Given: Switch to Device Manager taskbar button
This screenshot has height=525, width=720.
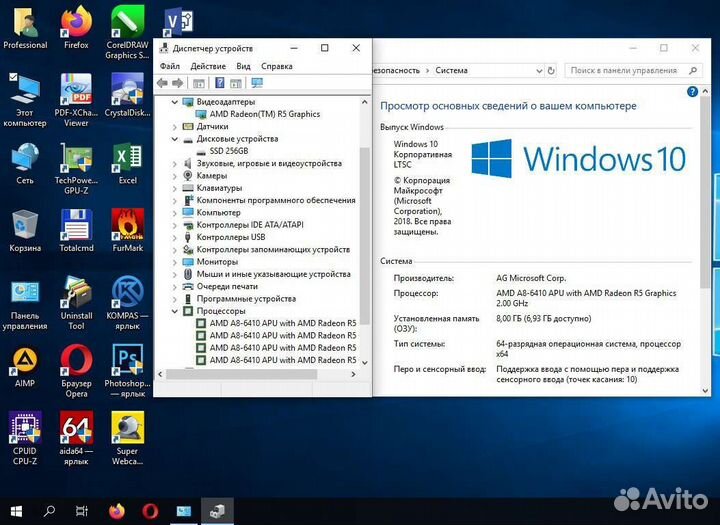Looking at the screenshot, I should (x=217, y=511).
